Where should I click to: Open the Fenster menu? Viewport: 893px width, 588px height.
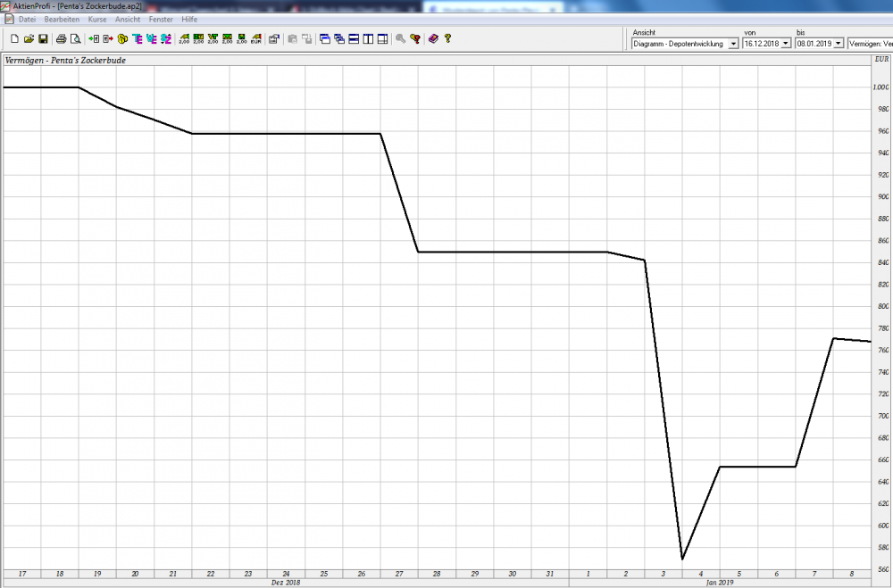[x=161, y=20]
